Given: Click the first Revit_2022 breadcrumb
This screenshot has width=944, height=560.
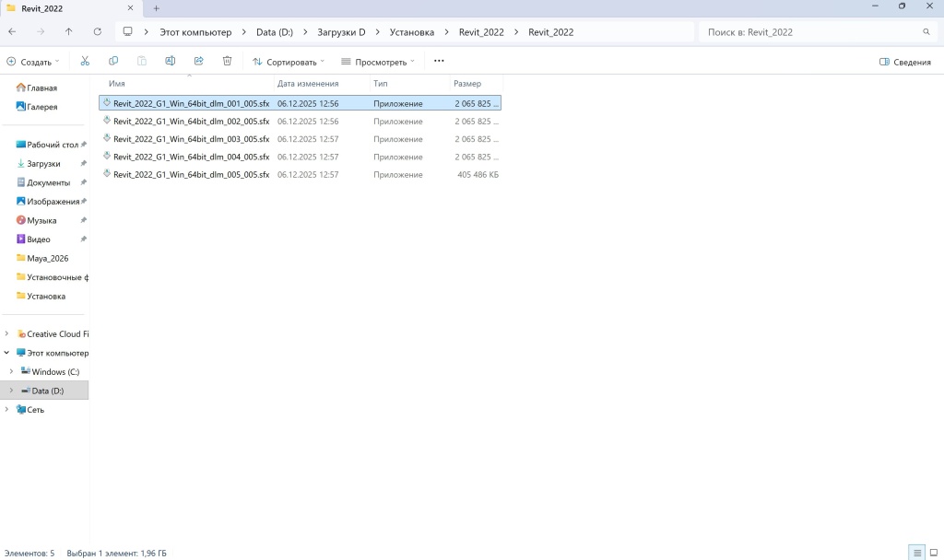Looking at the screenshot, I should tap(481, 32).
